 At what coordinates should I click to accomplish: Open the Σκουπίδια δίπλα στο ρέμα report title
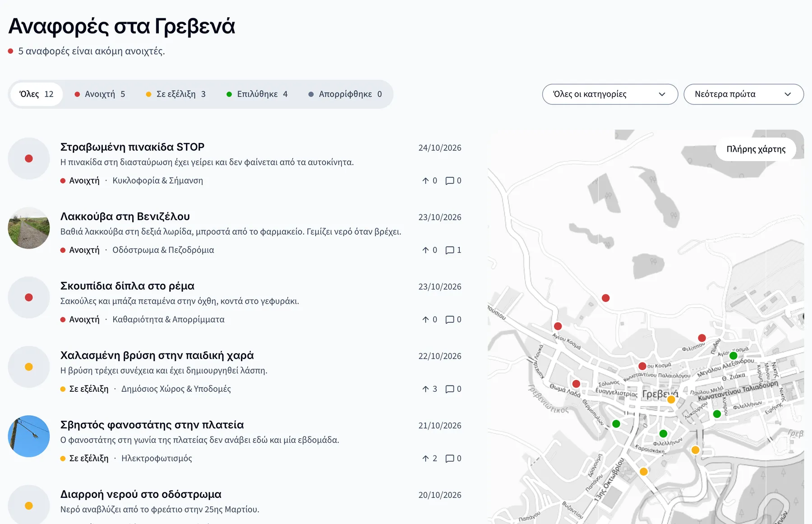click(127, 286)
